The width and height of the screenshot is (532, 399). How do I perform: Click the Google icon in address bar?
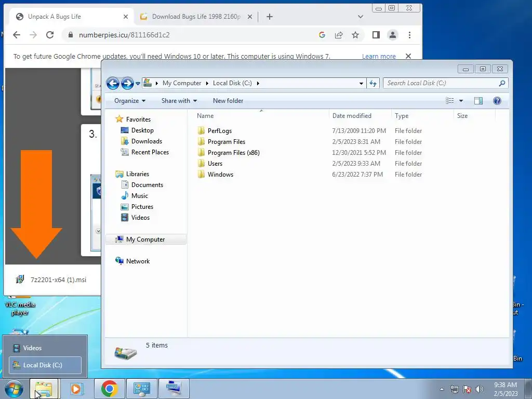[x=322, y=35]
